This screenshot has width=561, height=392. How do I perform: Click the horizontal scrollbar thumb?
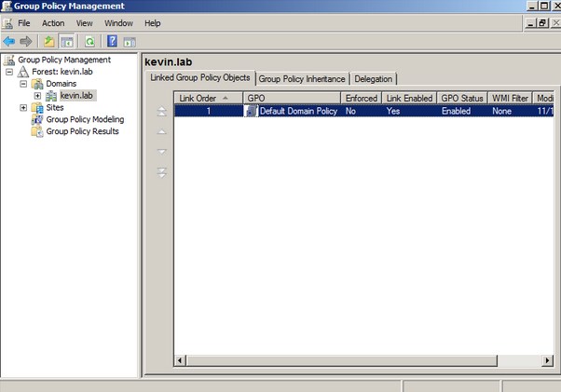pos(341,360)
